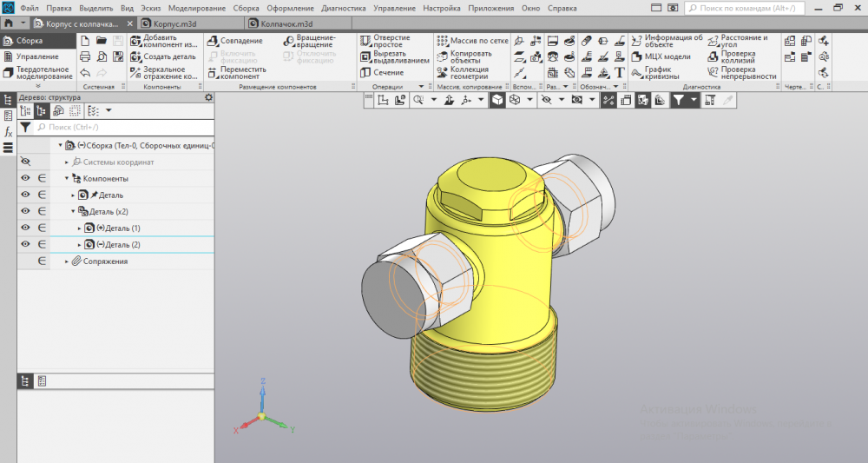Switch to the 'Управление' toolset
868x463 pixels.
[37, 56]
